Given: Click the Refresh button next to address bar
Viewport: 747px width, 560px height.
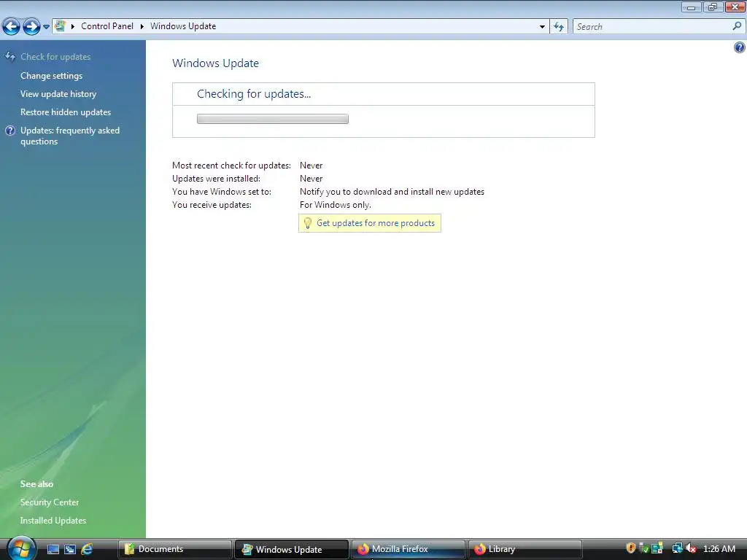Looking at the screenshot, I should [559, 27].
